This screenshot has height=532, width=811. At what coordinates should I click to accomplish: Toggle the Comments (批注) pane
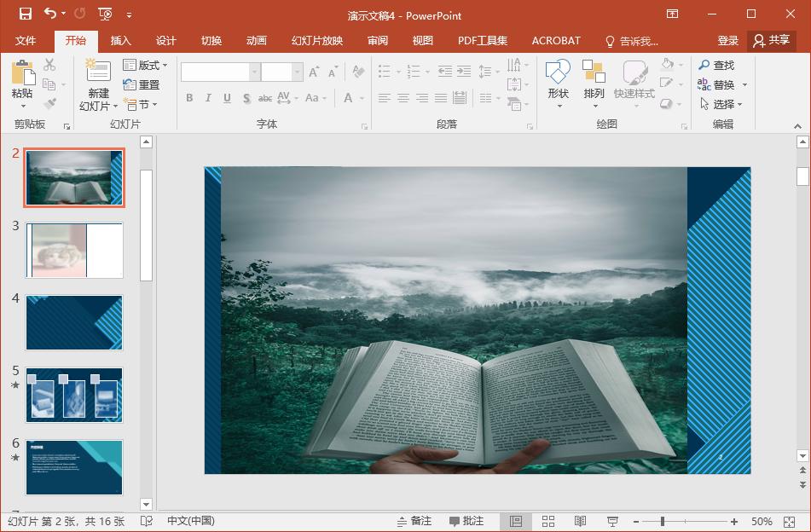pos(466,521)
